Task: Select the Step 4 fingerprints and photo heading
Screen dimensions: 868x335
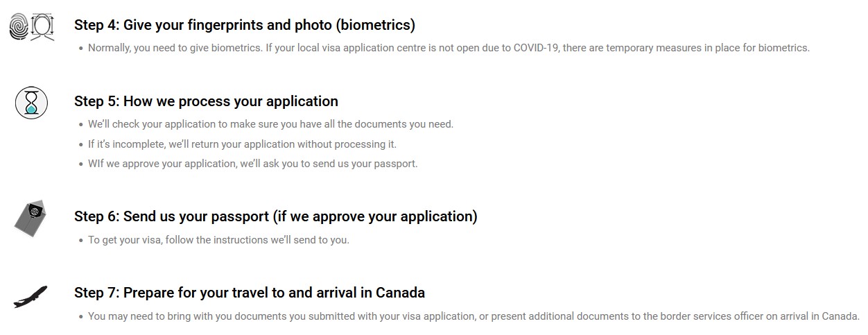Action: pyautogui.click(x=244, y=25)
